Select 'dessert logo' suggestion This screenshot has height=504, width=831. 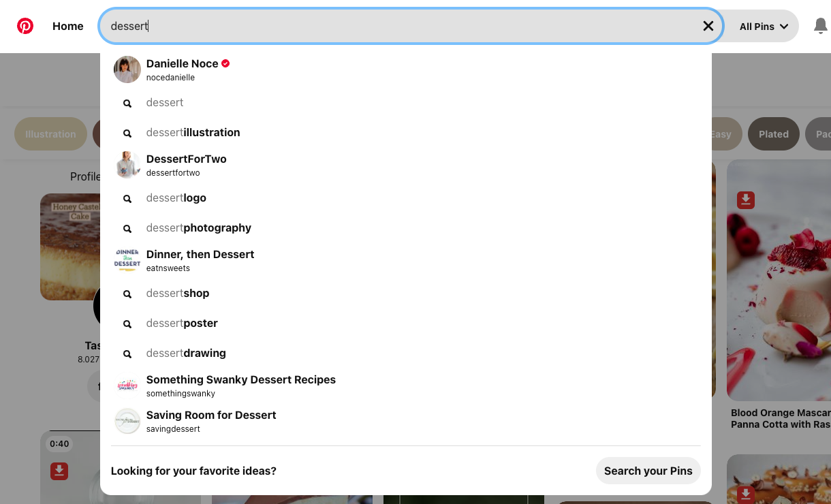[406, 198]
